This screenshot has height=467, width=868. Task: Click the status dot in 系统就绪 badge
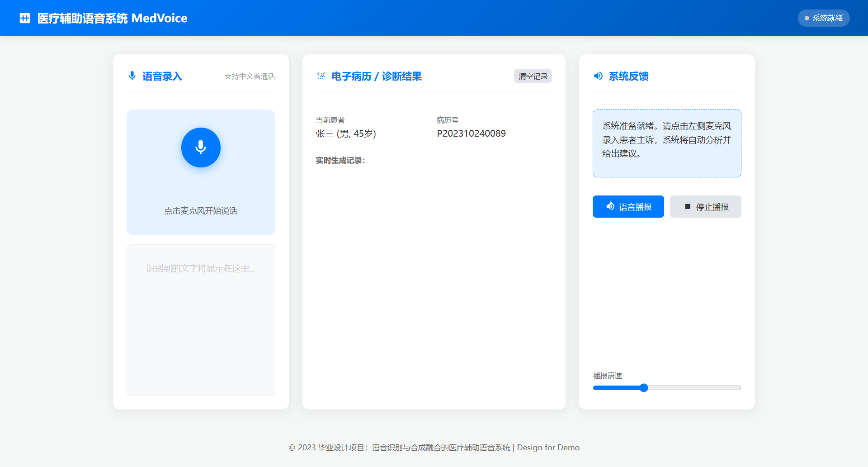click(807, 18)
